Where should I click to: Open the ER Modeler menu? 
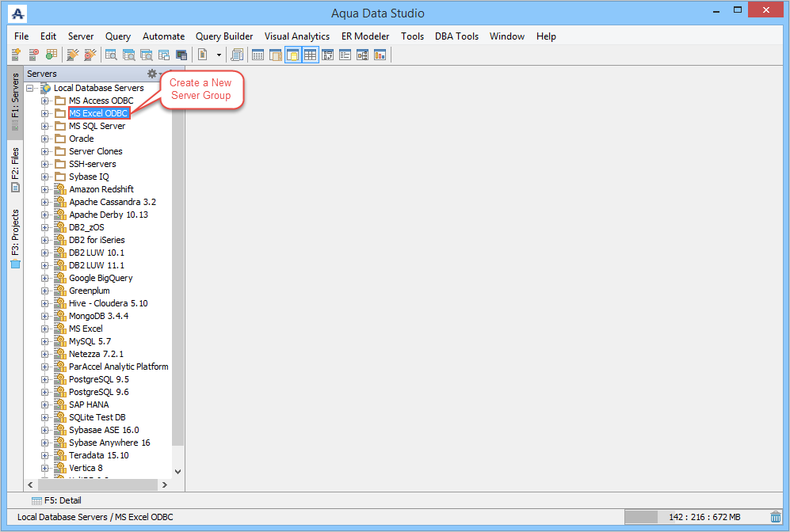click(x=365, y=36)
